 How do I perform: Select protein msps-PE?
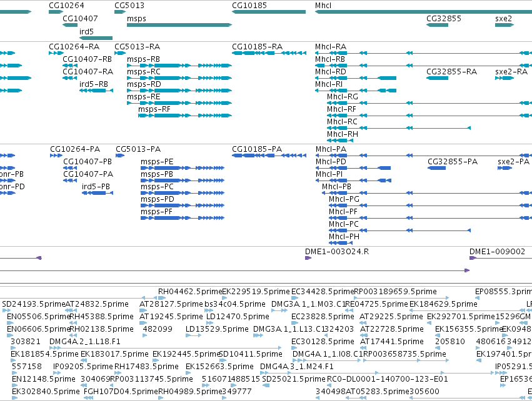point(183,168)
